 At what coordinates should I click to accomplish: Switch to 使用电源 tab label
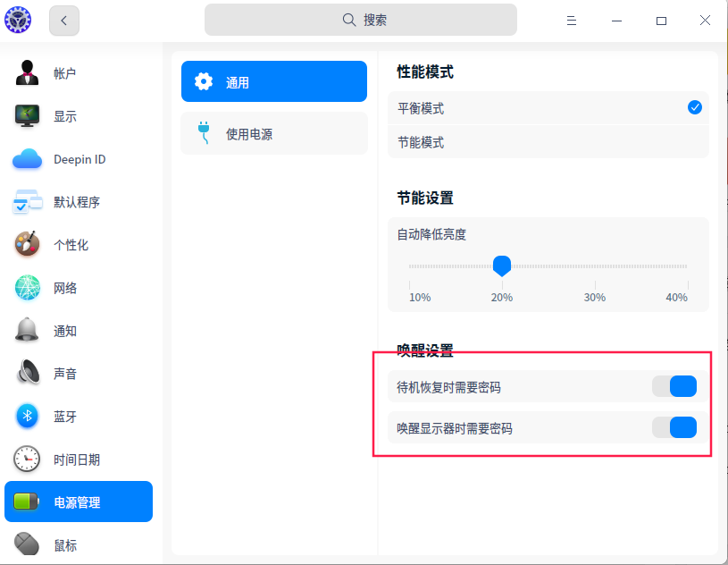point(249,134)
